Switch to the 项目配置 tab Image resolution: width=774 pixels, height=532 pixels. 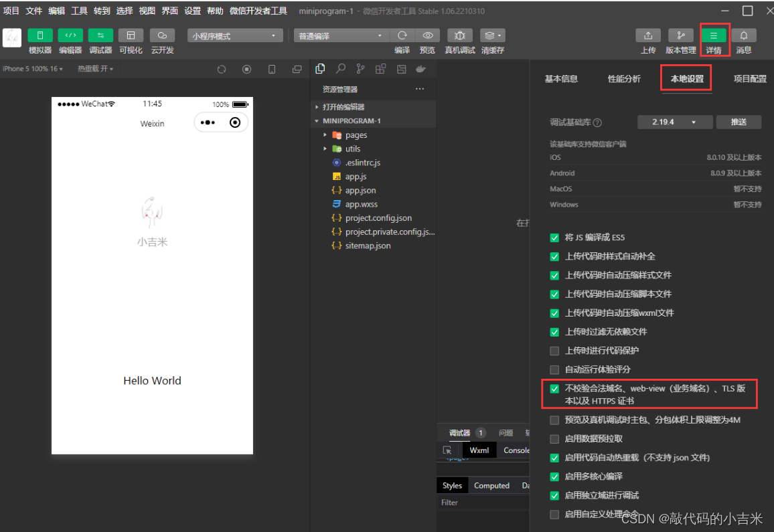(750, 79)
